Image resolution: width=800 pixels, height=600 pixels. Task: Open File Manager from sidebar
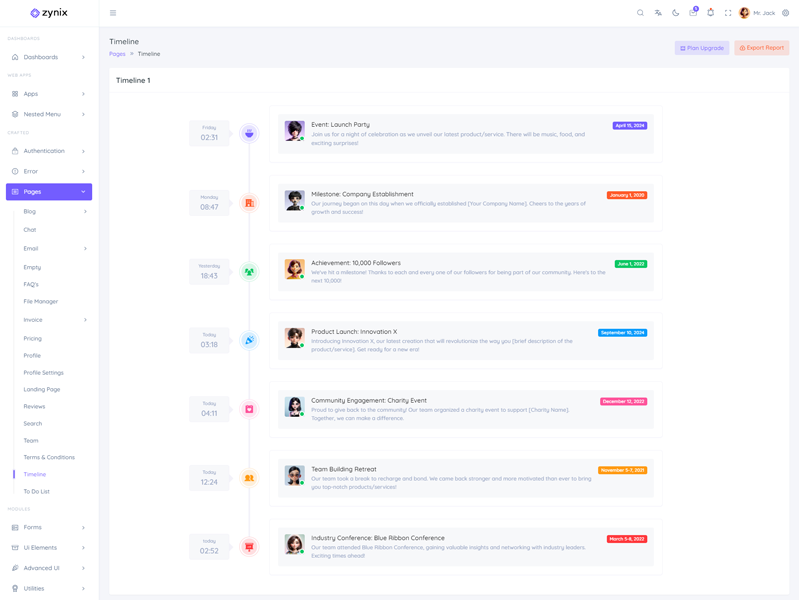[41, 301]
